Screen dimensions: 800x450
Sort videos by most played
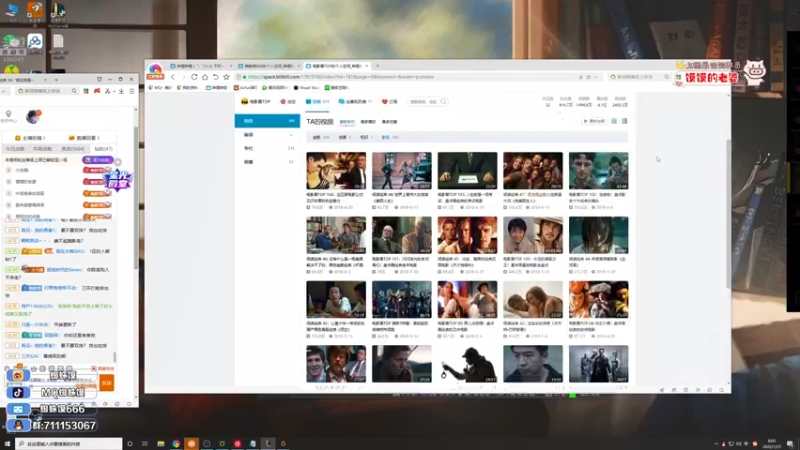368,122
